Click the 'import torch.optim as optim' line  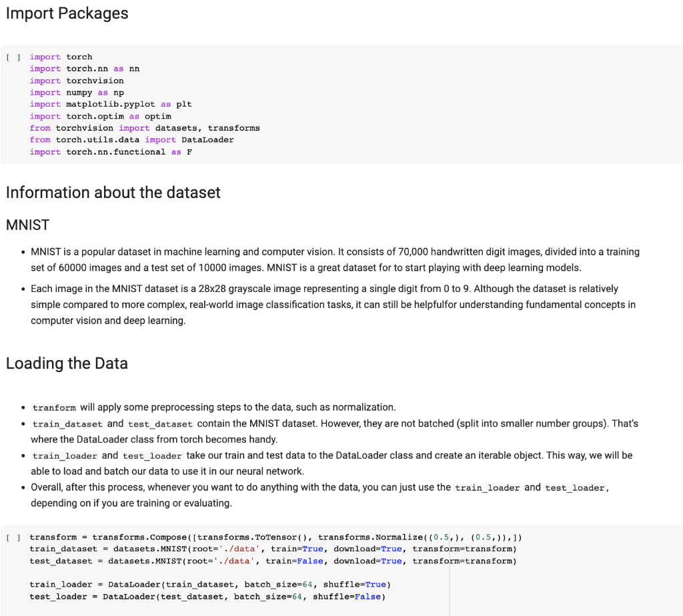coord(101,117)
